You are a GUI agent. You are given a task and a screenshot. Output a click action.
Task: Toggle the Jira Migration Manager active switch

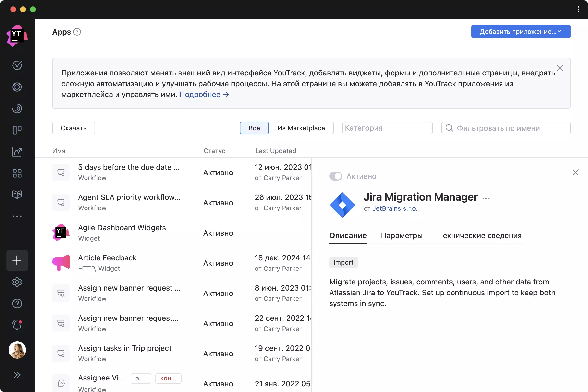[335, 176]
